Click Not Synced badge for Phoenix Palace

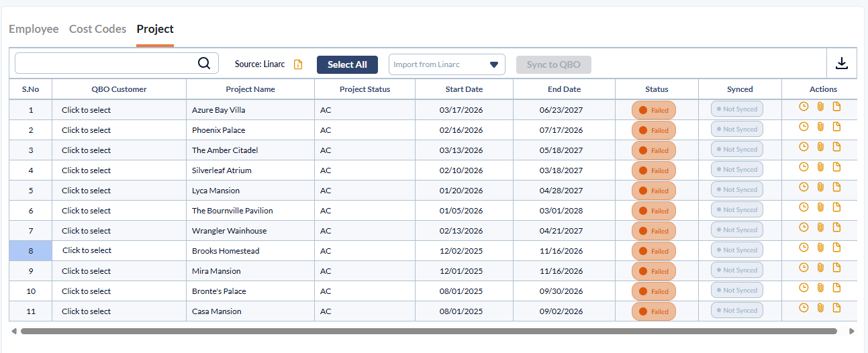[x=737, y=129]
